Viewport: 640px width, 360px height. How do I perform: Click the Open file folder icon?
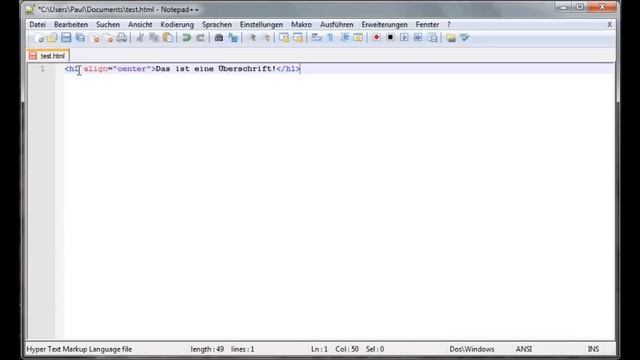pos(52,38)
